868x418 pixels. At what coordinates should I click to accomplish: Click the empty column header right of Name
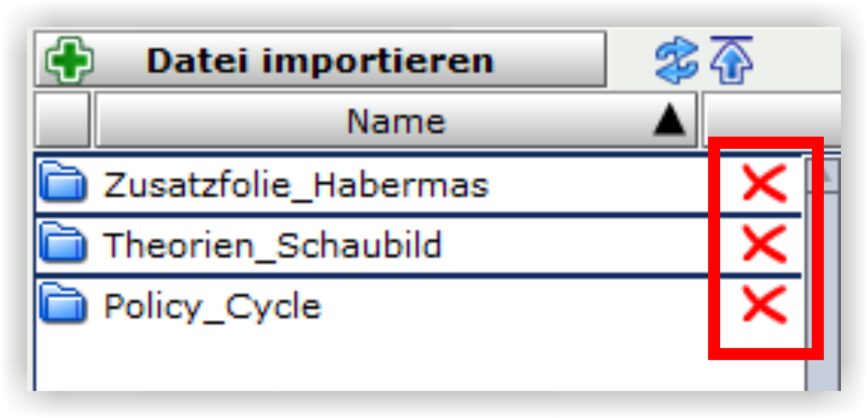coord(772,116)
